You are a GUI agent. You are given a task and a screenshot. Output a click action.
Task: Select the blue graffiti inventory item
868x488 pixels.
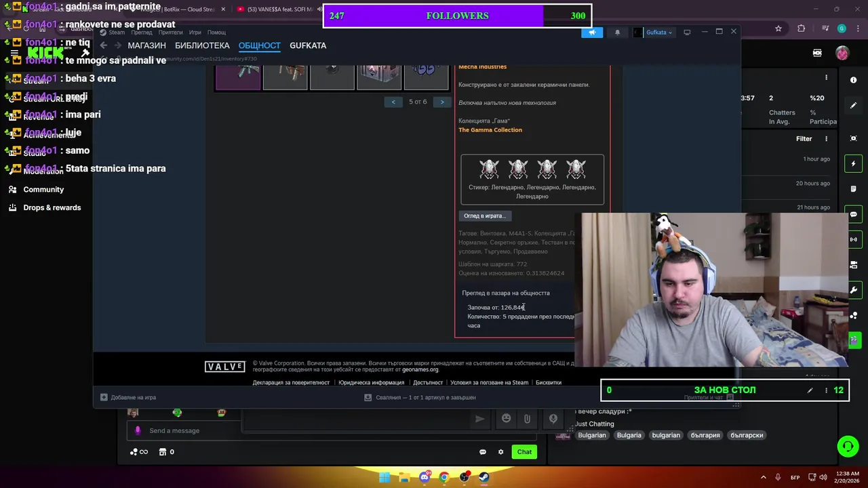point(426,77)
